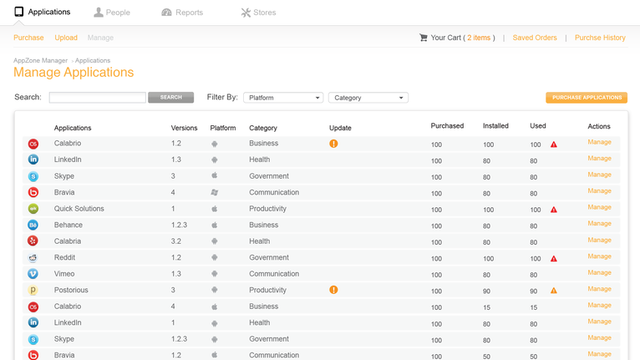Click the 'Behance' application name

[68, 225]
